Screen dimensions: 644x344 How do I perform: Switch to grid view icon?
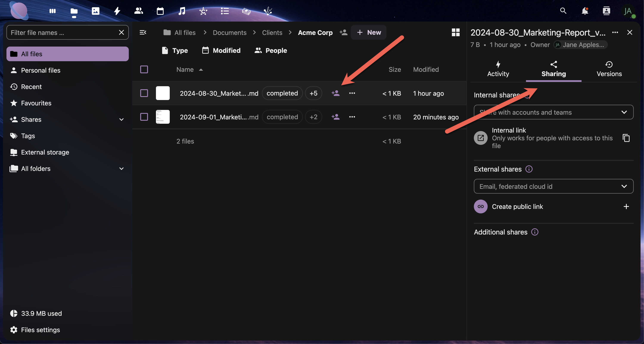tap(456, 32)
